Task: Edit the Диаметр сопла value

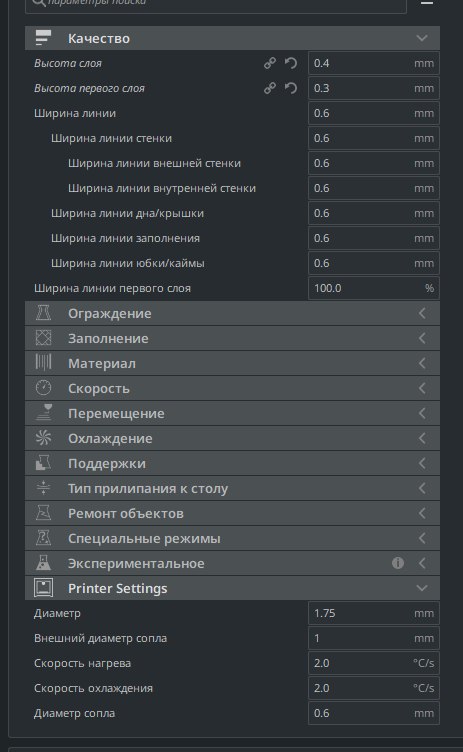Action: pos(373,713)
